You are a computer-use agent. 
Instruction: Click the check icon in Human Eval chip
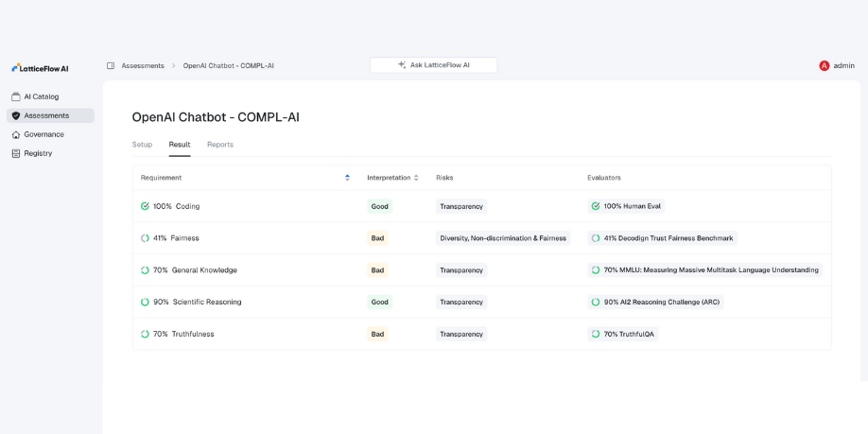pos(596,206)
